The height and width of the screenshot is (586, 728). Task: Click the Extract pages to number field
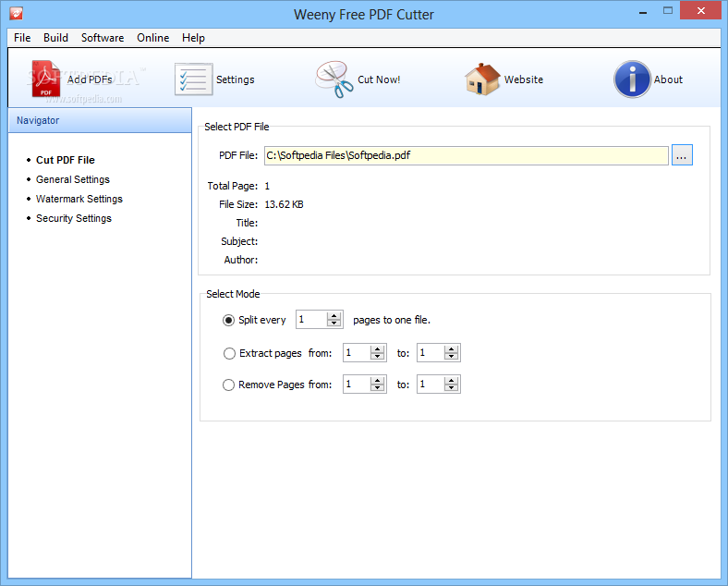[x=431, y=353]
